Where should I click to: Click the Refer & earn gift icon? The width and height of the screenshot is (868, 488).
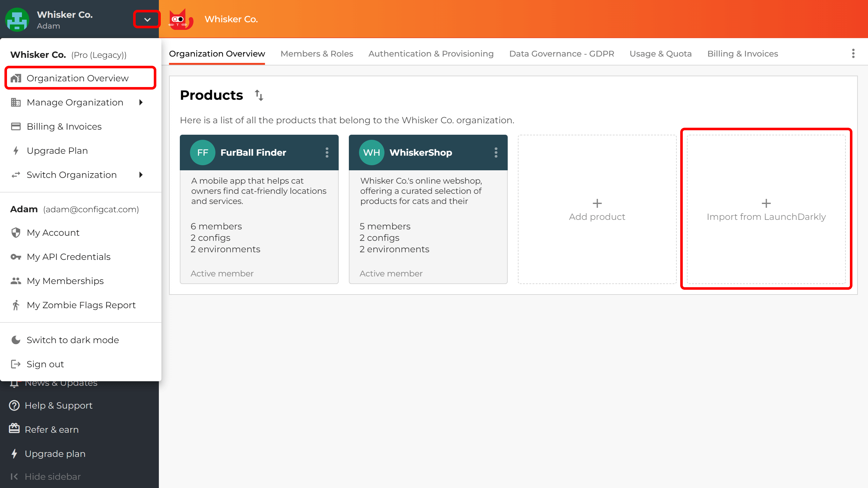click(14, 429)
